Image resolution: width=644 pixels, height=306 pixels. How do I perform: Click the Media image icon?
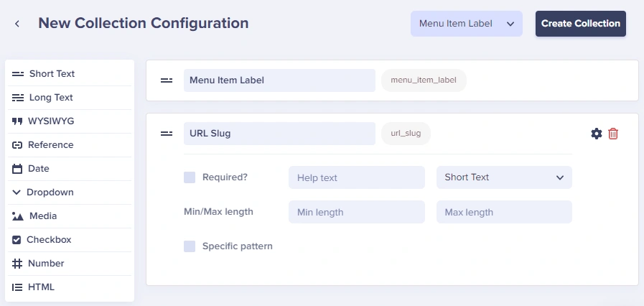(18, 216)
